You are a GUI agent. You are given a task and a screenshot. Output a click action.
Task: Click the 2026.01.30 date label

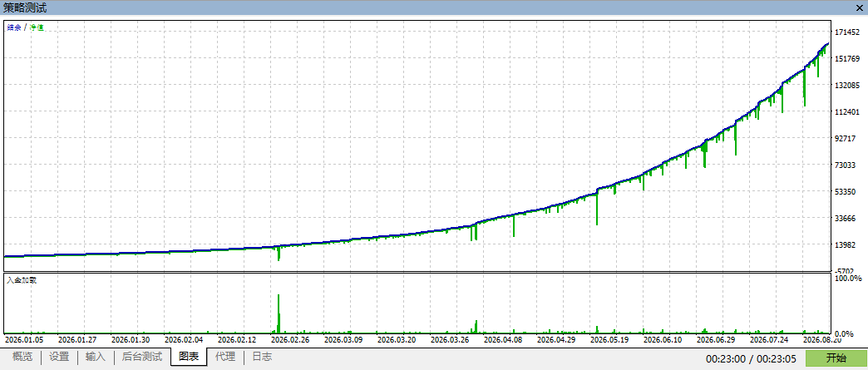click(131, 340)
